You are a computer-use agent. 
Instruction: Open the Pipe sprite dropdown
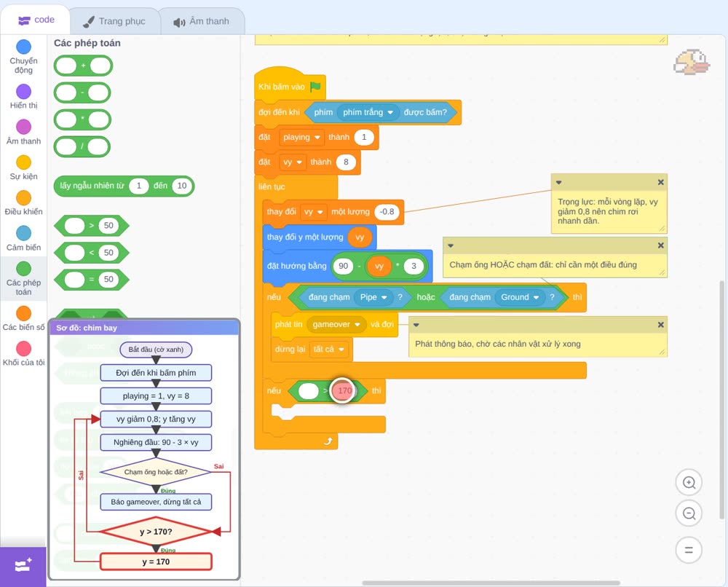tap(373, 297)
